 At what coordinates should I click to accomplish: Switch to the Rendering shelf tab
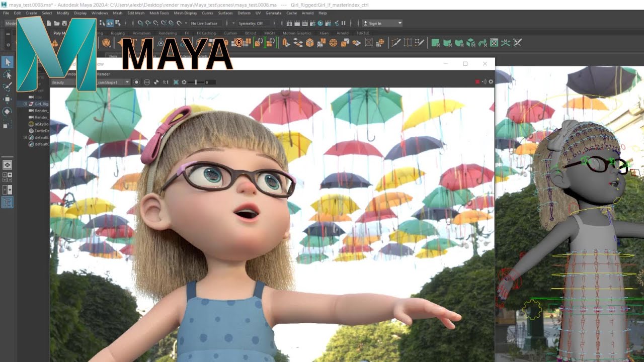(x=168, y=33)
